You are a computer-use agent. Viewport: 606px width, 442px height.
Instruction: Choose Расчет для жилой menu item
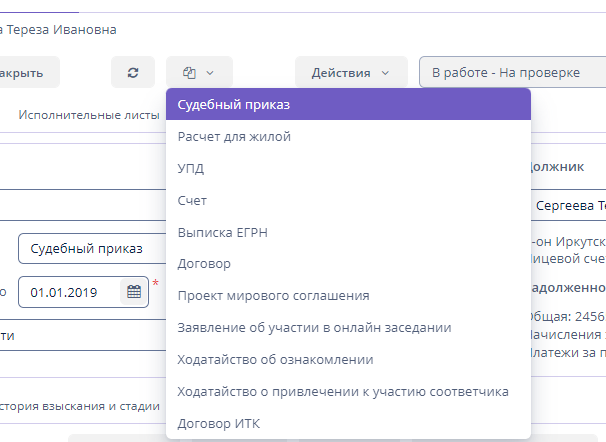point(234,136)
